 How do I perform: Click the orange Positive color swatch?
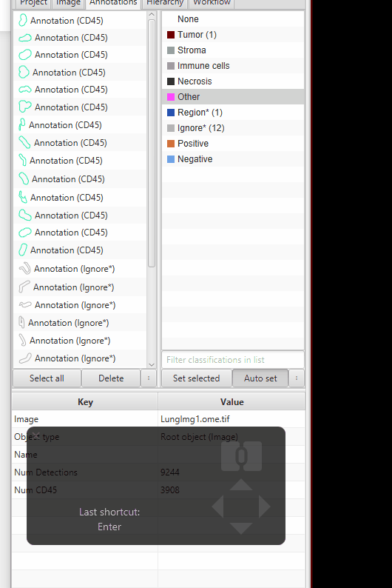(x=171, y=144)
